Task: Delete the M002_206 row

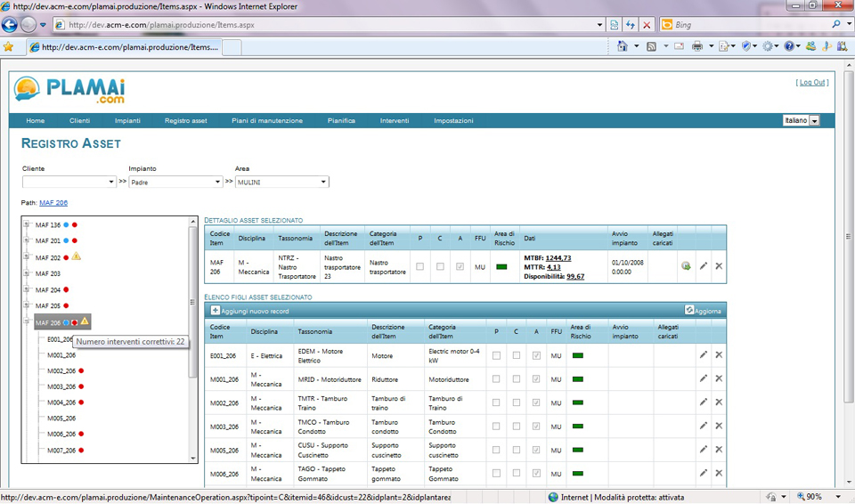Action: 719,402
